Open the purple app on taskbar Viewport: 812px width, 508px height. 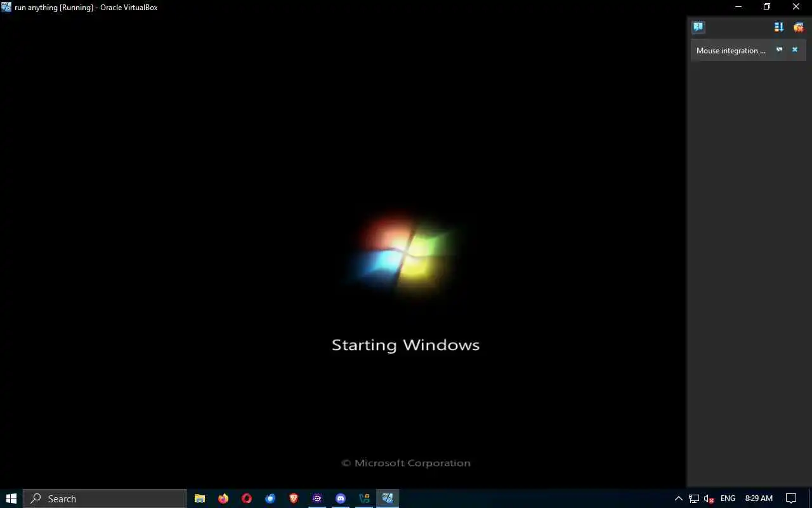pos(317,498)
